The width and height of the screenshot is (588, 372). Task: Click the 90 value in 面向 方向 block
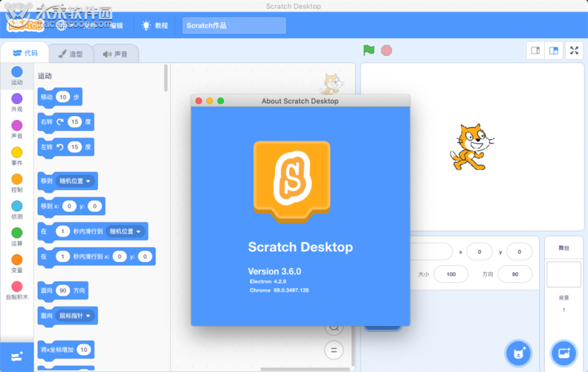[x=63, y=290]
